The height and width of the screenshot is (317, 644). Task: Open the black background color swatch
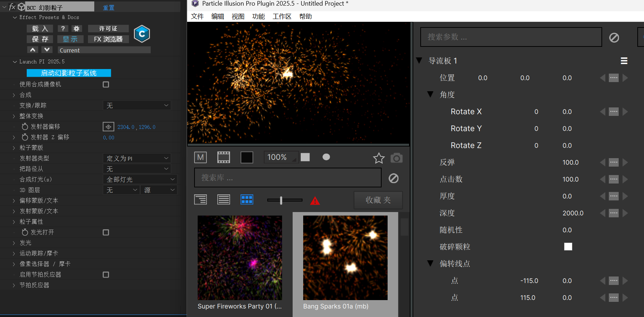[x=247, y=157]
